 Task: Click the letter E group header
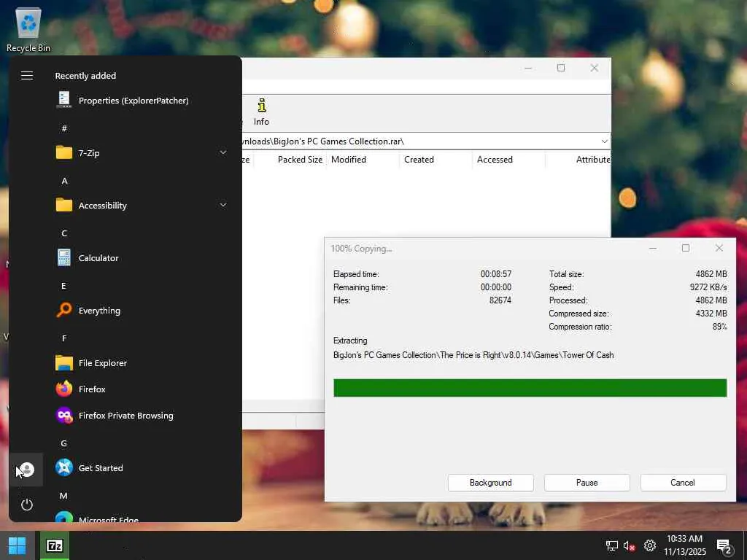click(x=64, y=286)
